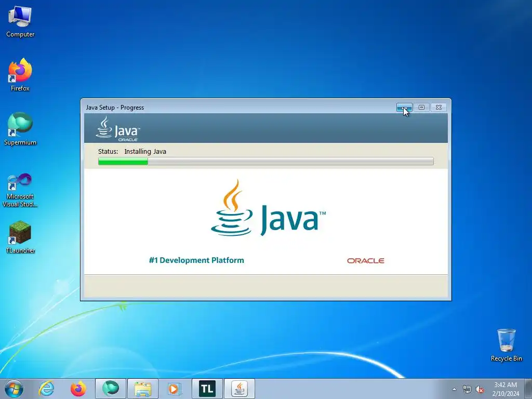Select the Recycle Bin desktop icon
532x399 pixels.
[x=506, y=345]
